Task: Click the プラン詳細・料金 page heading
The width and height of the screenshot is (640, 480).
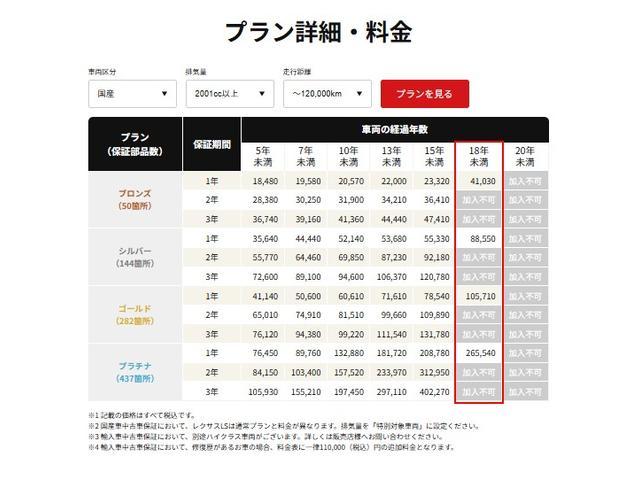Action: tap(318, 32)
